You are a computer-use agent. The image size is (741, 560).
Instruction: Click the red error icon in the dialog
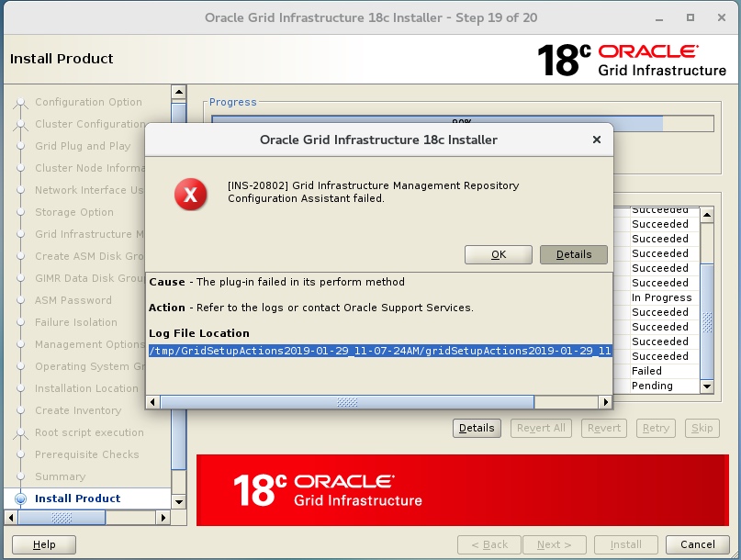pyautogui.click(x=191, y=193)
